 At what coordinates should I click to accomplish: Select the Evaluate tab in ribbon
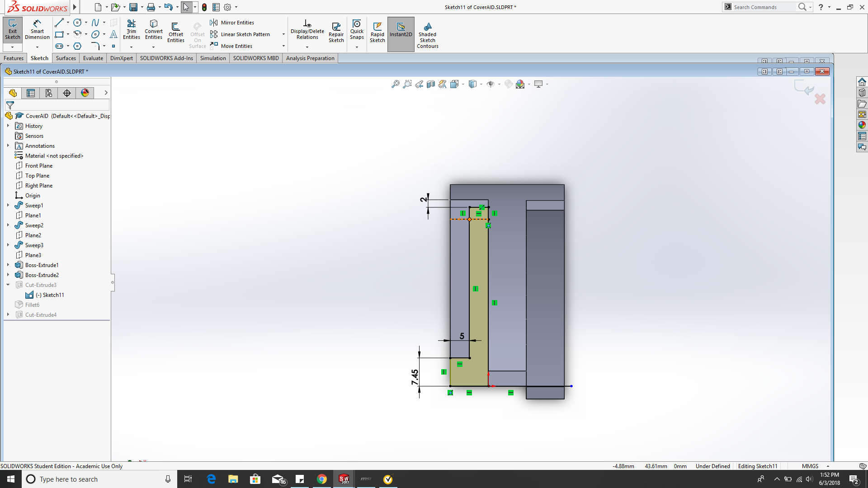click(x=92, y=58)
